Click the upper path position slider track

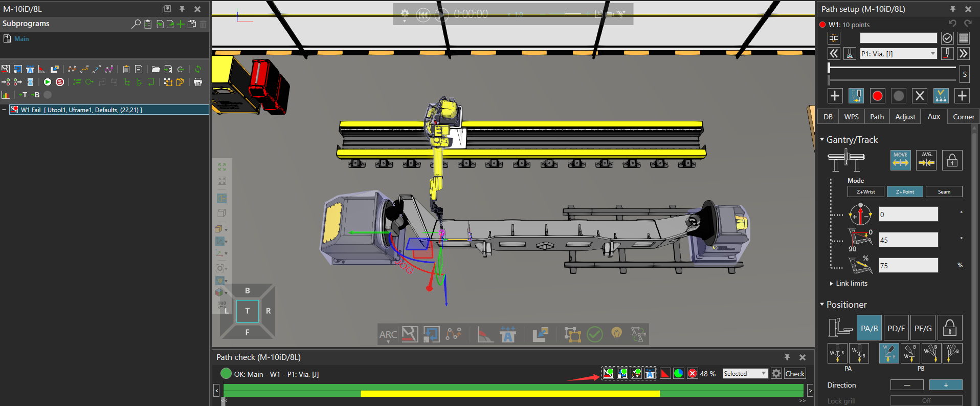coord(892,67)
